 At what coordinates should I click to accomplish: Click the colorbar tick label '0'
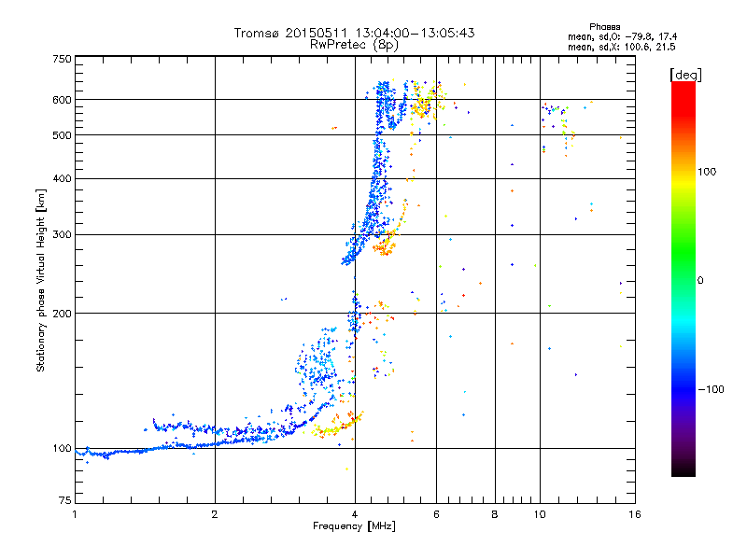(700, 281)
